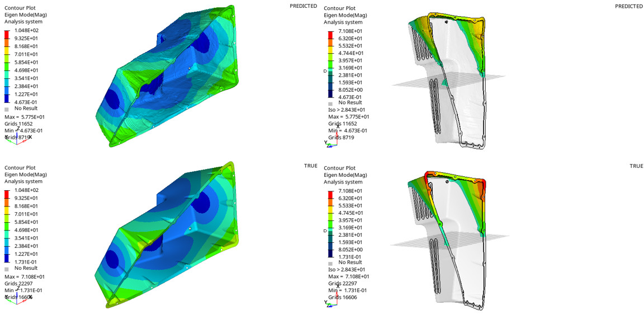
Task: Click the PREDICTED label of the full-contour view
Action: pyautogui.click(x=303, y=6)
